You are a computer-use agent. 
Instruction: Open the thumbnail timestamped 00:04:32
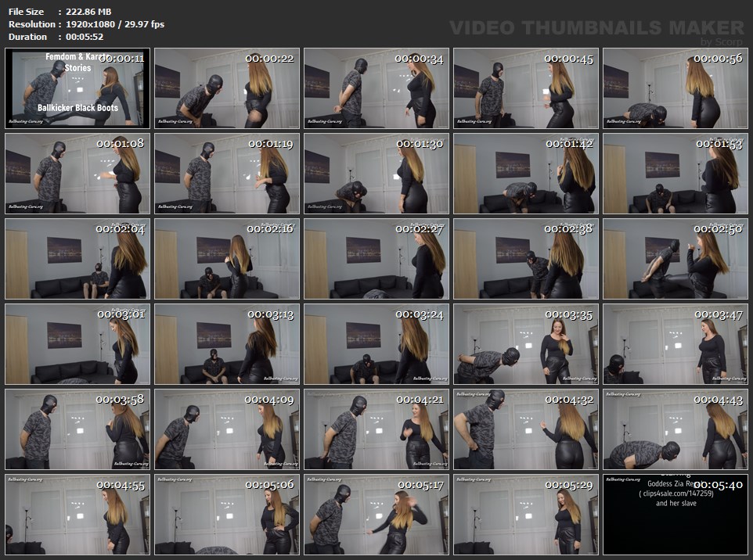(526, 429)
